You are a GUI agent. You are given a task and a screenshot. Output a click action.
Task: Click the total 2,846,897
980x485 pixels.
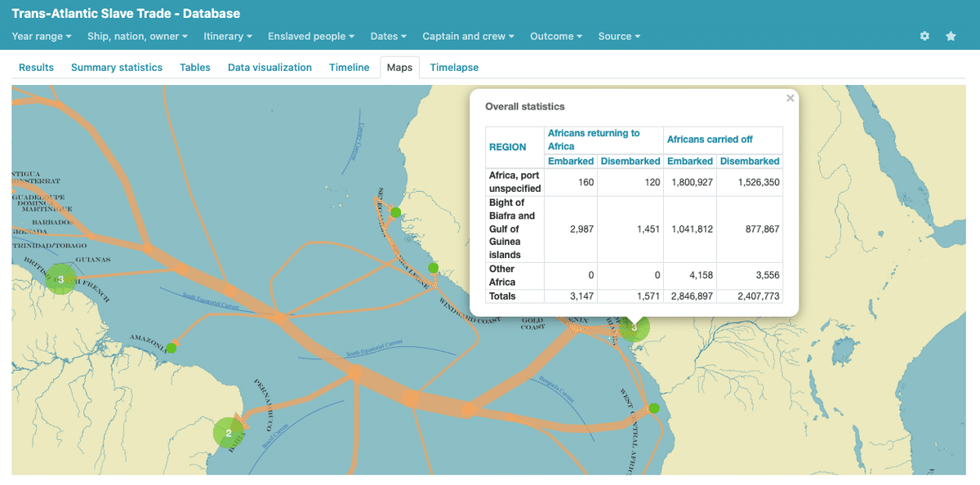[x=690, y=296]
